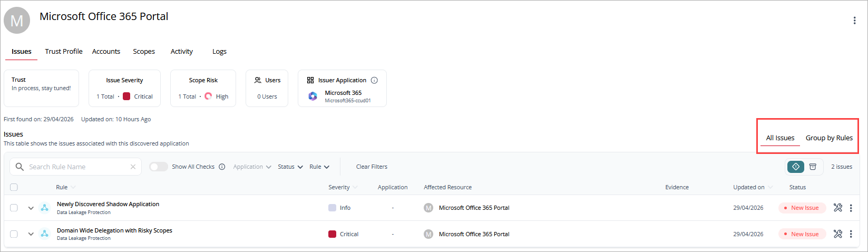The image size is (868, 252).
Task: Toggle the Show All Checks switch
Action: tap(158, 167)
